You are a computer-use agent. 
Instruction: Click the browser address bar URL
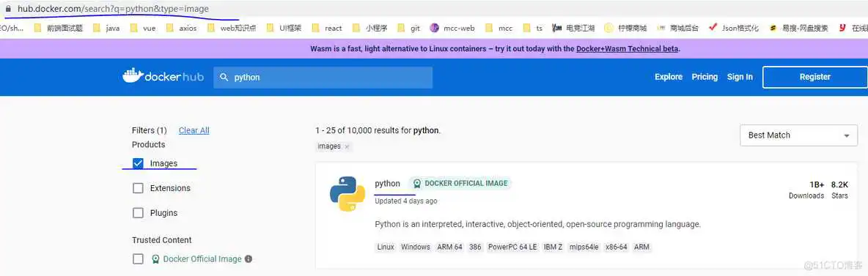(113, 10)
